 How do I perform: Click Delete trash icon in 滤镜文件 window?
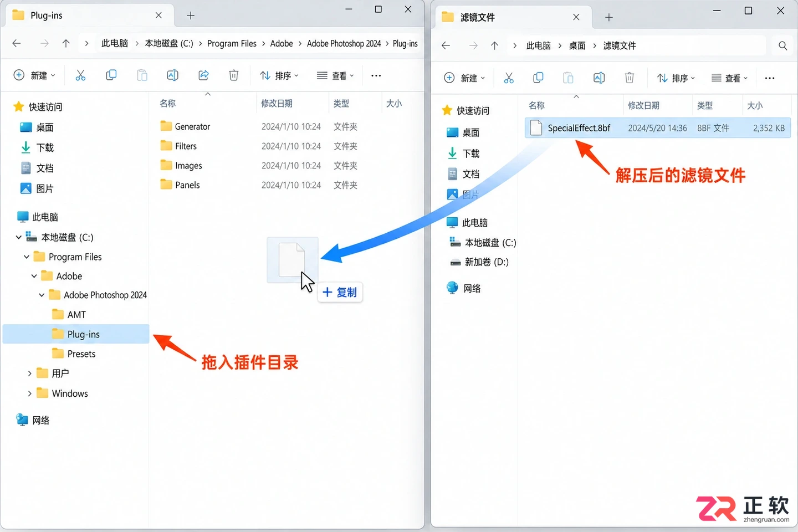tap(630, 78)
